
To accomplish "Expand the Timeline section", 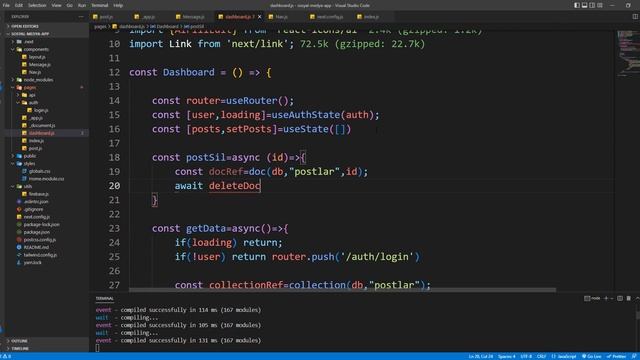I will [x=20, y=349].
